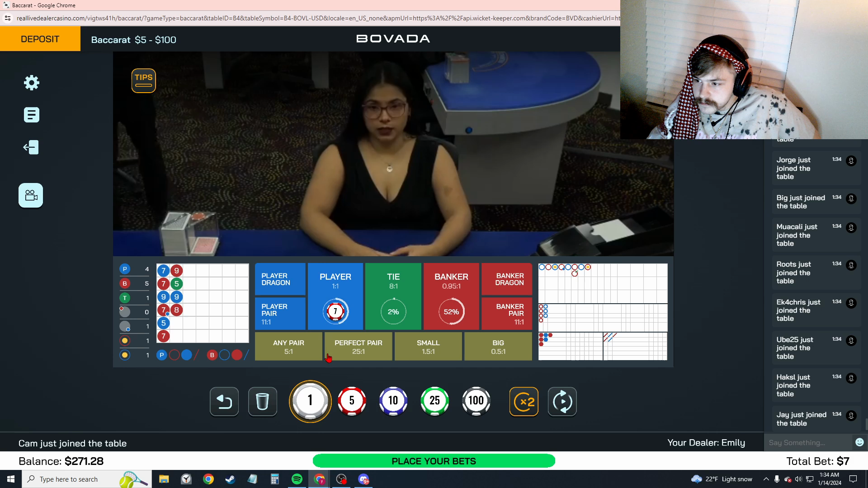Place a bet on BANKER PAIR 11:1
868x488 pixels.
[x=507, y=314]
